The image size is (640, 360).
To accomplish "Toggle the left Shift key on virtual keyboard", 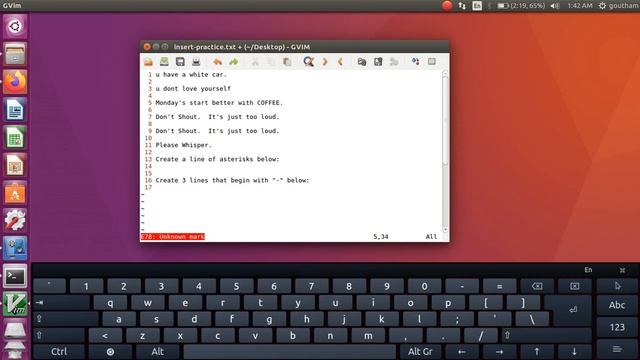I will [x=58, y=336].
